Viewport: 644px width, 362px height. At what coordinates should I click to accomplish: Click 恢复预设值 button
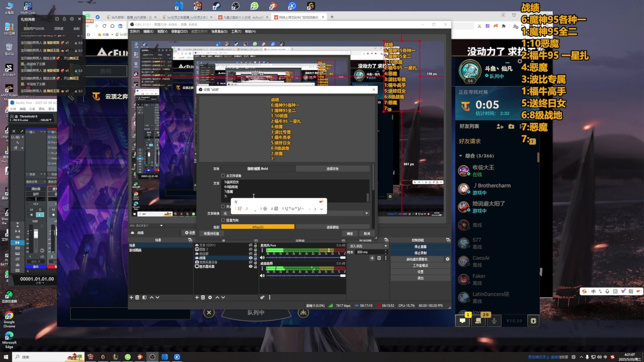pyautogui.click(x=211, y=233)
